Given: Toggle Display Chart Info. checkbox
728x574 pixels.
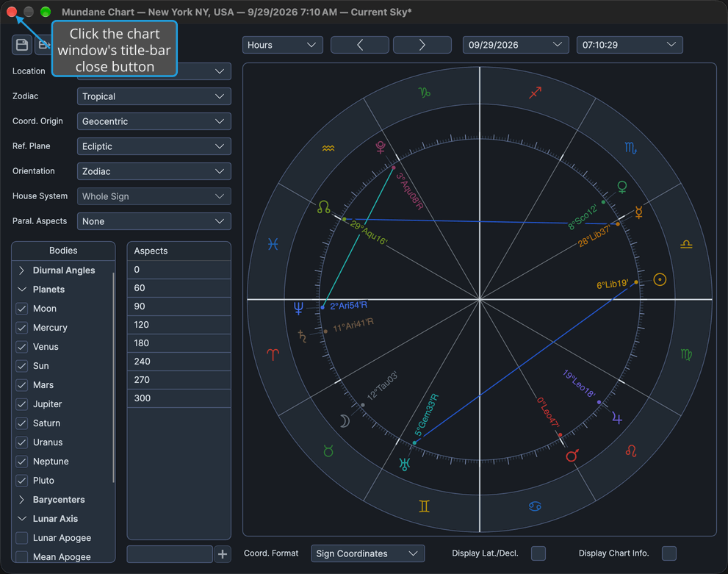Looking at the screenshot, I should tap(669, 553).
